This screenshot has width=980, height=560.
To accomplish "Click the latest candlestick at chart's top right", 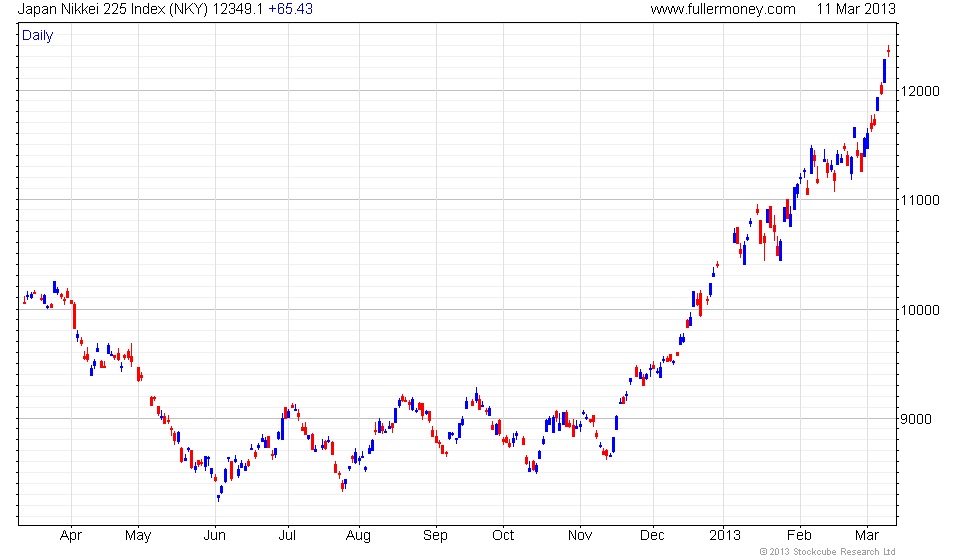I will (x=888, y=51).
